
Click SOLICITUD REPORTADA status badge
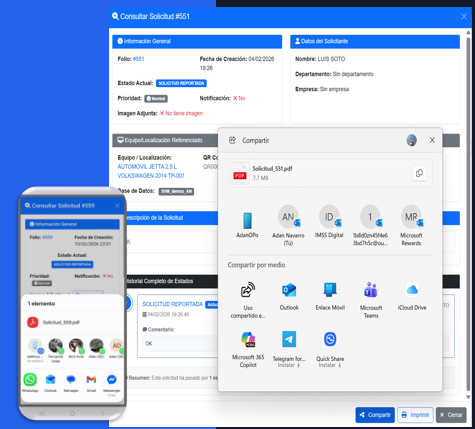(x=181, y=83)
